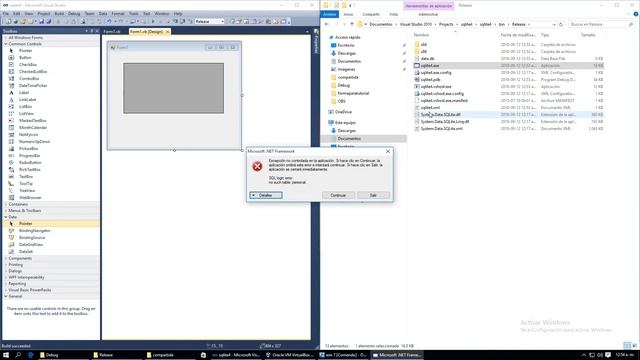Open the compartida folder from the taskbar
This screenshot has height=360, width=640.
click(x=171, y=355)
